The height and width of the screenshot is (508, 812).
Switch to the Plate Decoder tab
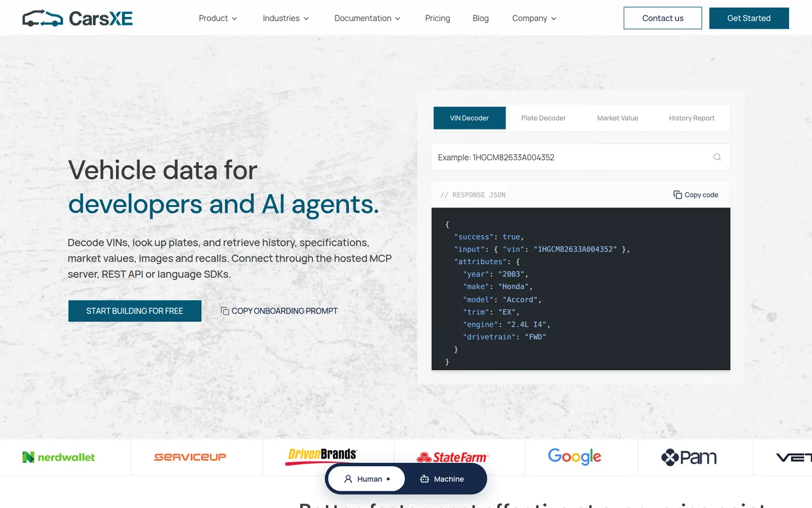(x=544, y=118)
